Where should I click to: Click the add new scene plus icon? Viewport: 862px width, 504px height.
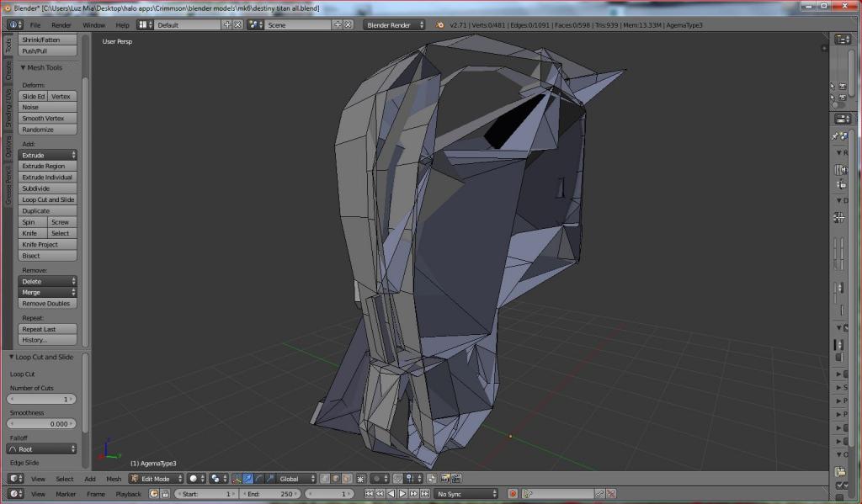point(338,24)
